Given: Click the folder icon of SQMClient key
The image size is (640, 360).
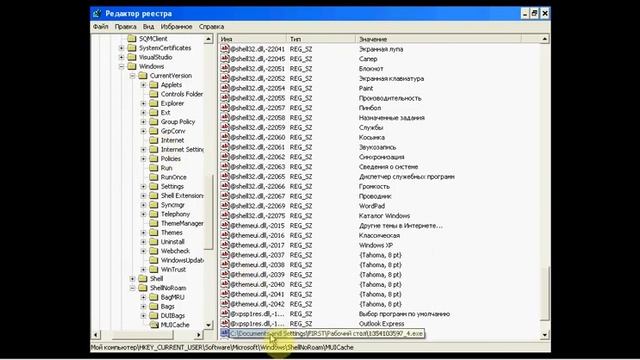Looking at the screenshot, I should (x=131, y=39).
